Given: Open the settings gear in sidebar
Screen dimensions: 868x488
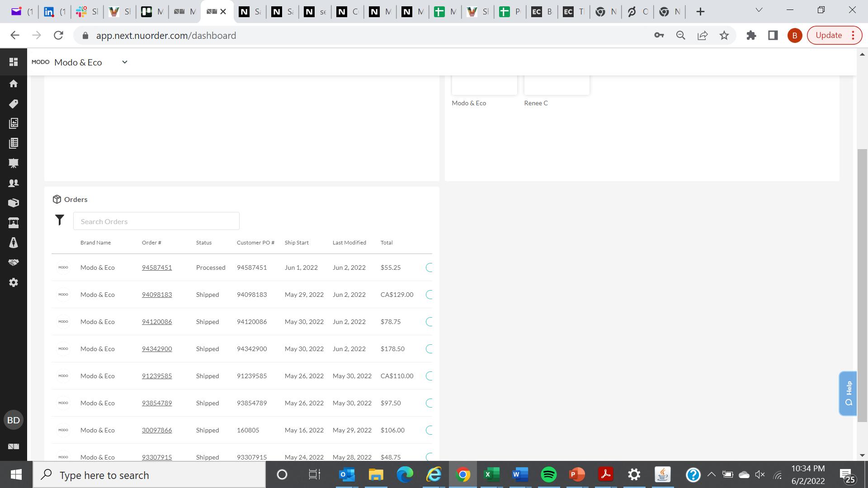Looking at the screenshot, I should [14, 282].
